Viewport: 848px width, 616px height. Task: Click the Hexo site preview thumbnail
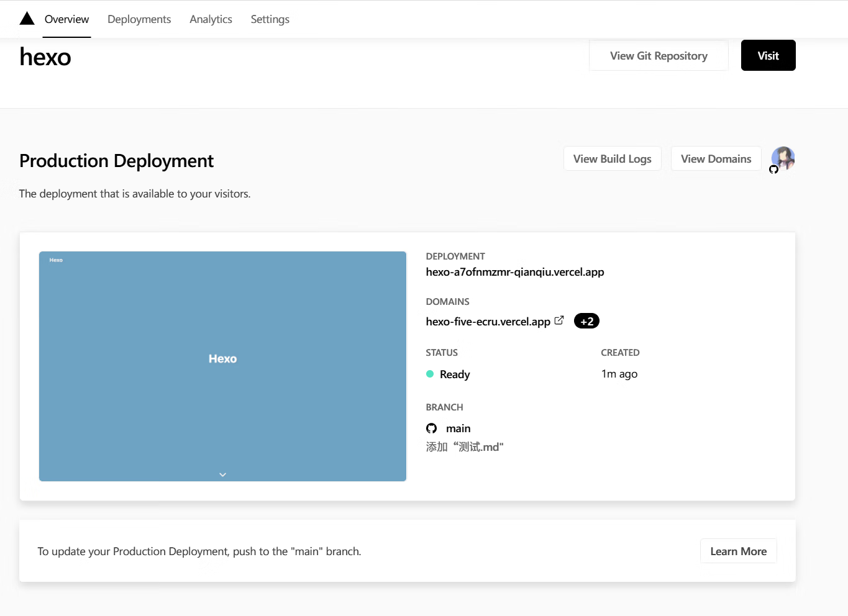pyautogui.click(x=222, y=366)
